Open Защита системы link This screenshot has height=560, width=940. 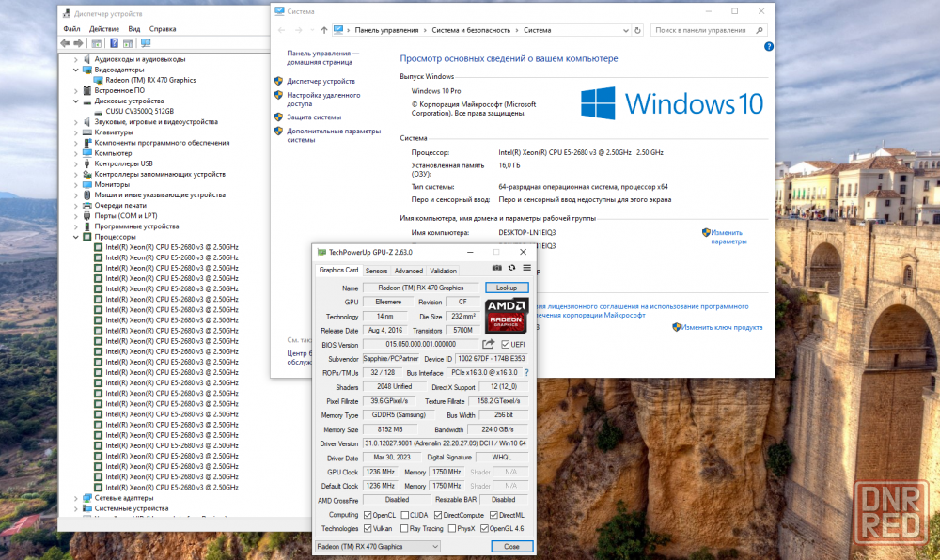(314, 117)
